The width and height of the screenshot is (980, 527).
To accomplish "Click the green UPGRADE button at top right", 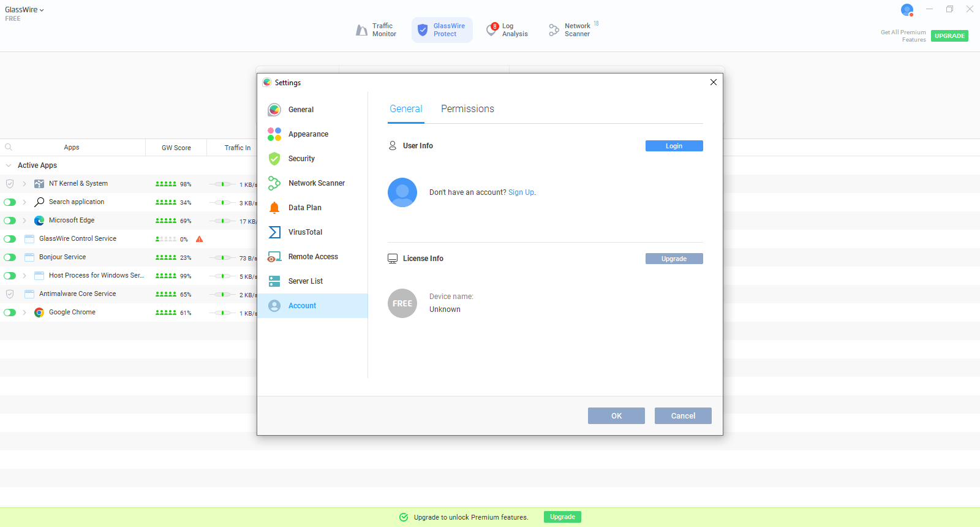I will click(x=949, y=36).
